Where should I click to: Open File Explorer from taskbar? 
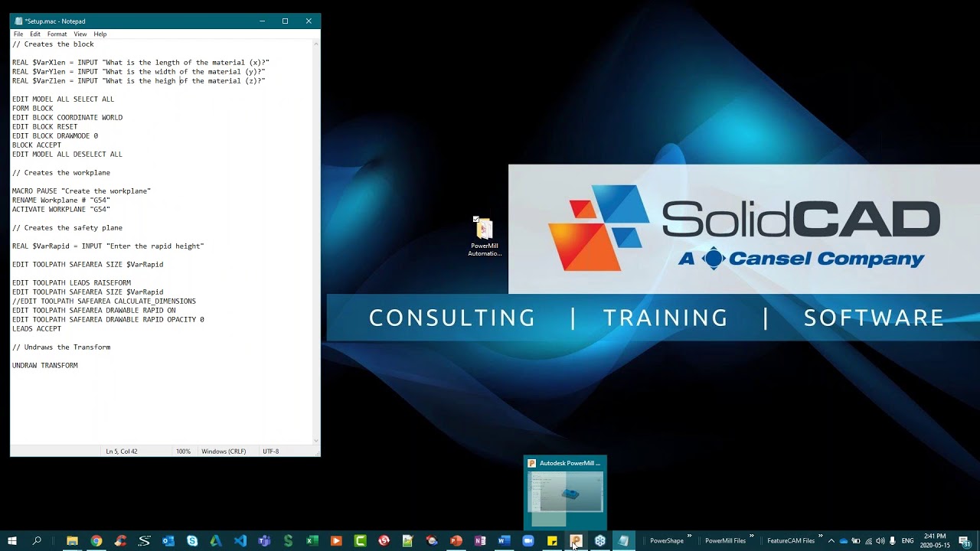click(72, 540)
